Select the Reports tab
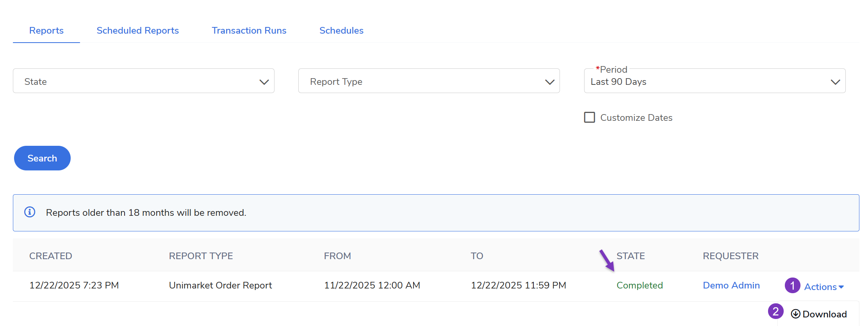 coord(46,30)
